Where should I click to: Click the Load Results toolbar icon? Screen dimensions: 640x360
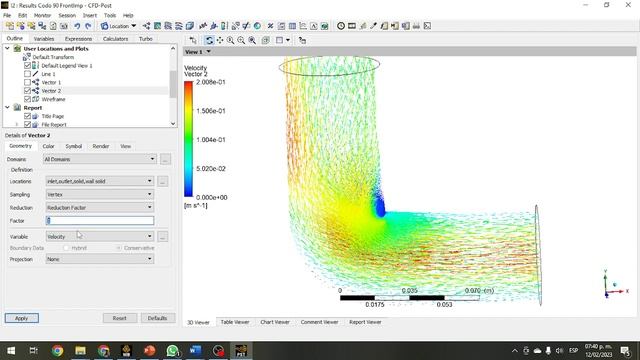(10, 26)
